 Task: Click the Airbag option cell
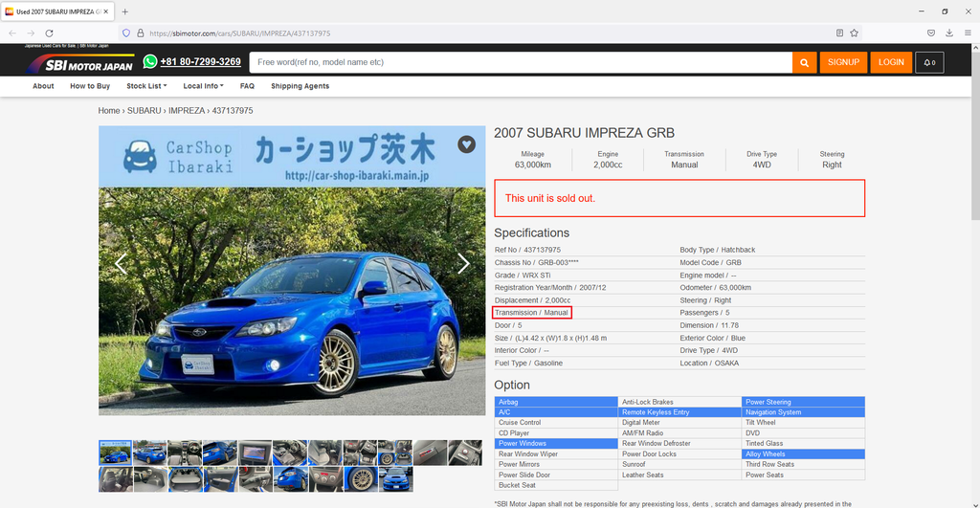(556, 402)
